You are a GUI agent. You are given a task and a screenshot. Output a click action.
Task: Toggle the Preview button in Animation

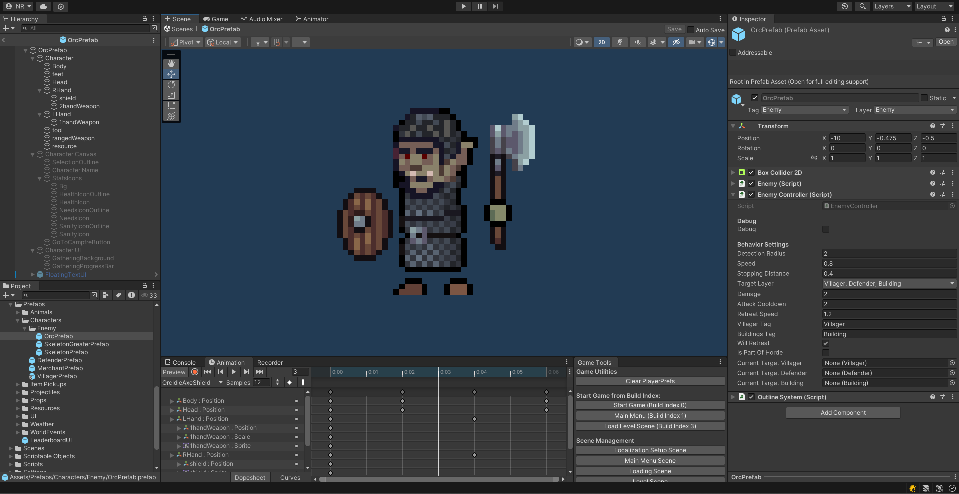(174, 372)
